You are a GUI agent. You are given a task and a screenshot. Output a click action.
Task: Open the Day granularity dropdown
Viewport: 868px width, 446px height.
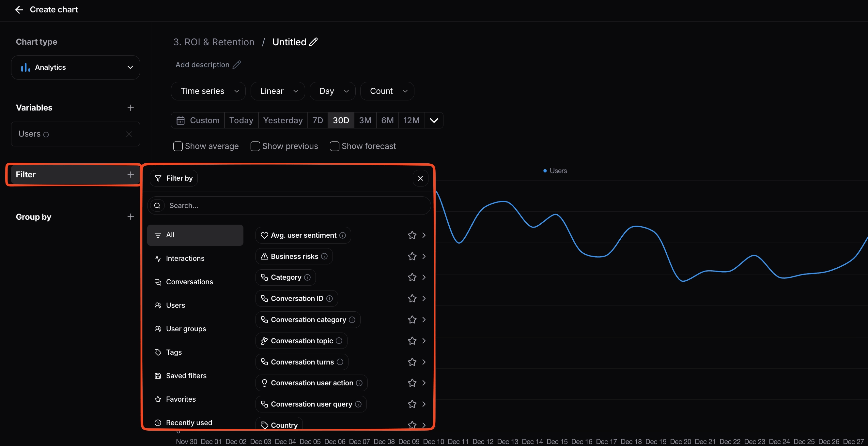pyautogui.click(x=333, y=91)
